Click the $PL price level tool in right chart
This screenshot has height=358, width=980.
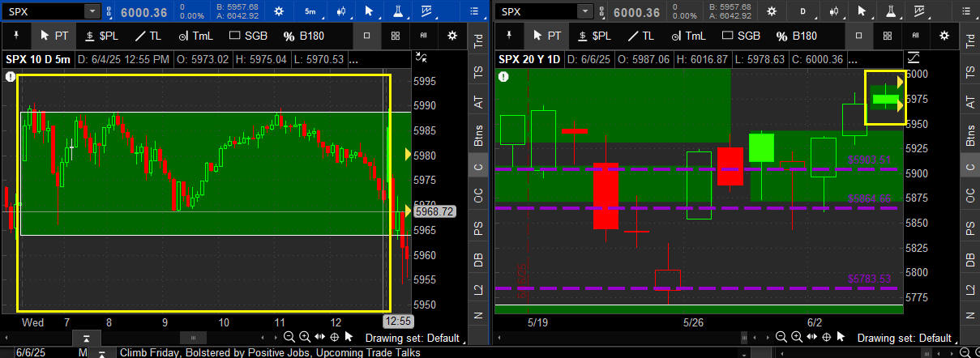tap(594, 36)
